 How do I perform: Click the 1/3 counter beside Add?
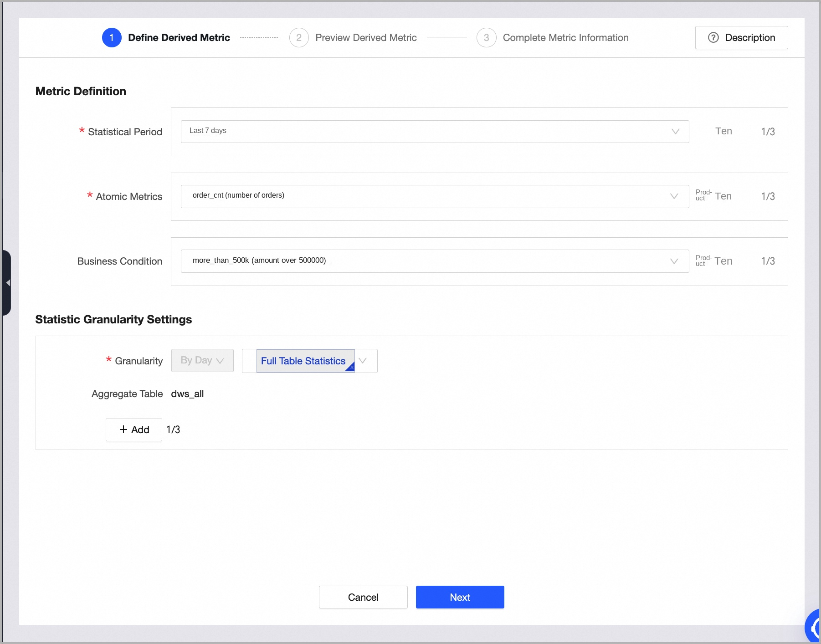[173, 429]
